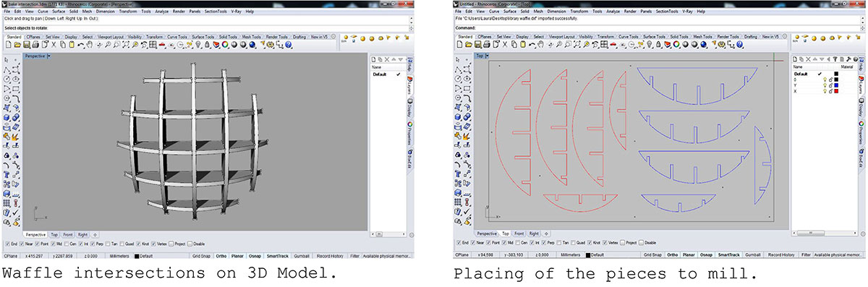Click the Open folder icon in Untitled window toolbar
Image resolution: width=868 pixels, height=287 pixels.
tap(469, 44)
